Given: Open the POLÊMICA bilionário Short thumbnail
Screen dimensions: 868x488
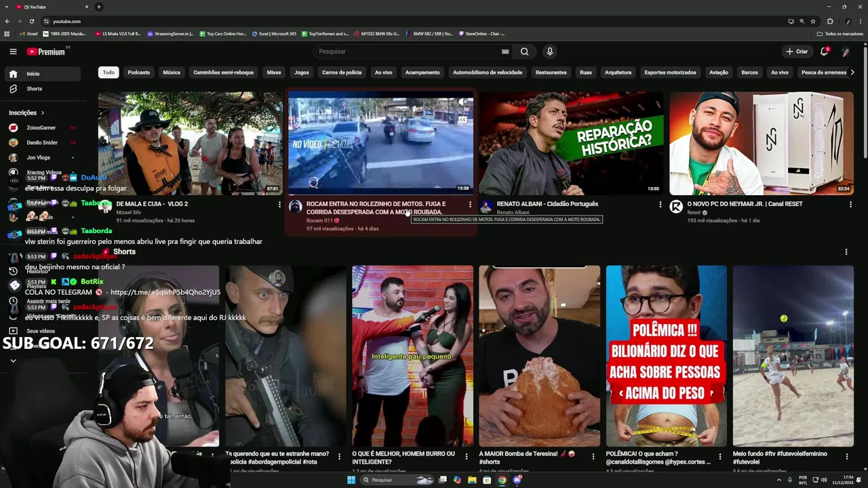Looking at the screenshot, I should [x=666, y=356].
